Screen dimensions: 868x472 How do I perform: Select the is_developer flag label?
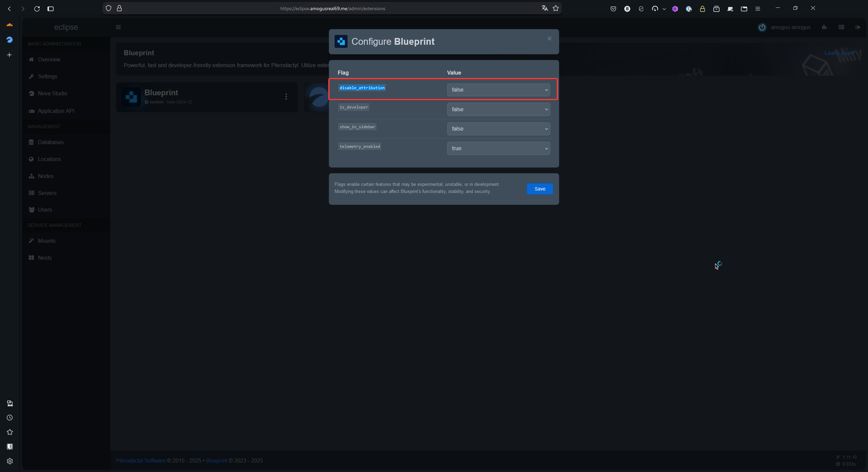coord(354,107)
